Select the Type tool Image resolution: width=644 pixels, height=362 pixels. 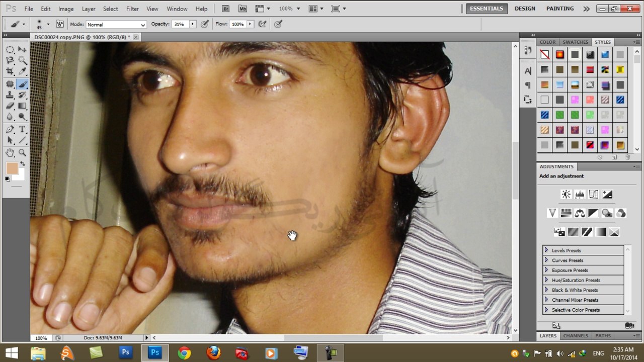[23, 130]
